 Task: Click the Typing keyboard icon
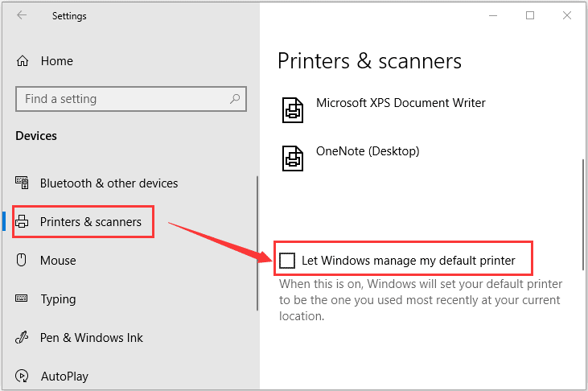click(x=22, y=298)
